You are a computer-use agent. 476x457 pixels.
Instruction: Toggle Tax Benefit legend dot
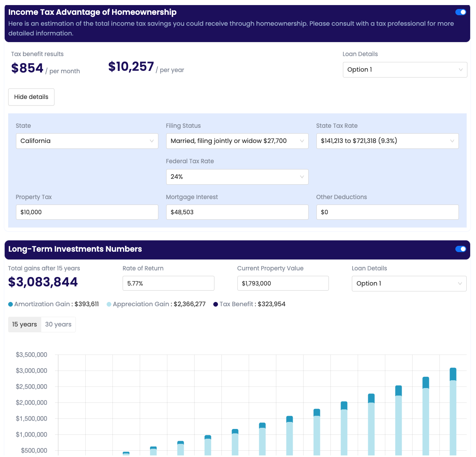pyautogui.click(x=216, y=304)
